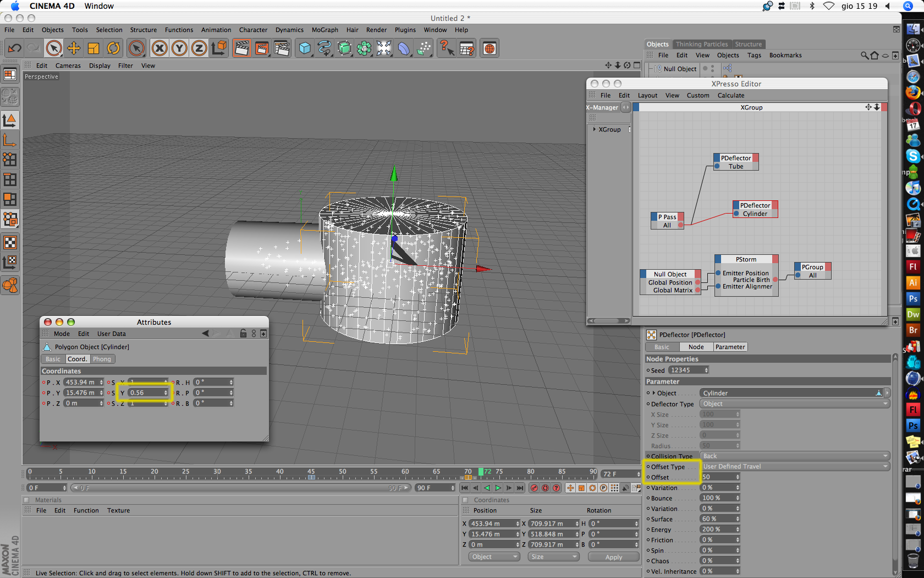The width and height of the screenshot is (924, 578).
Task: Toggle the Y axis lock
Action: [x=179, y=48]
